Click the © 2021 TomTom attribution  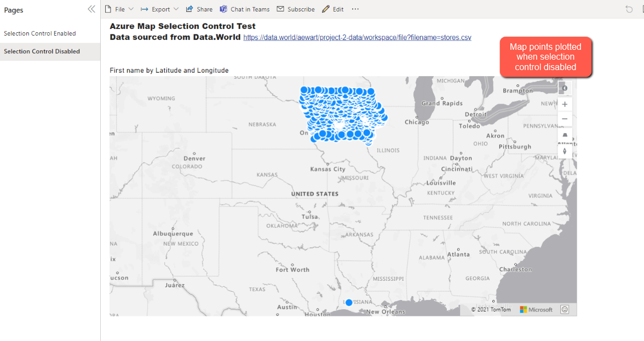[491, 310]
